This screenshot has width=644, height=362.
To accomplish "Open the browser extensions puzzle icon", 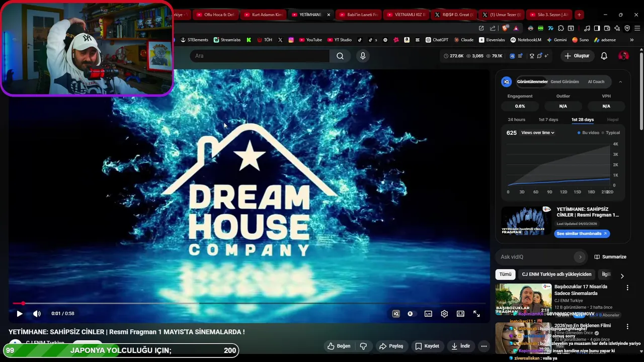I will click(560, 28).
